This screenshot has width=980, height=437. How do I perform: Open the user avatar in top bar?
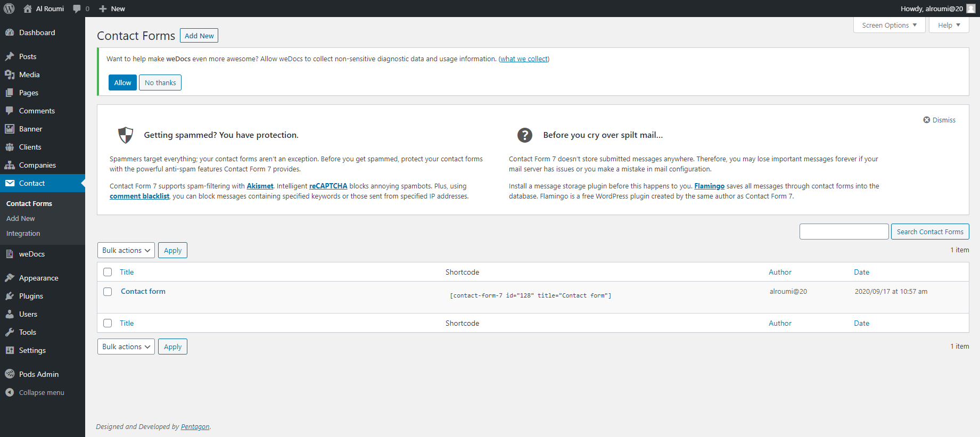971,9
